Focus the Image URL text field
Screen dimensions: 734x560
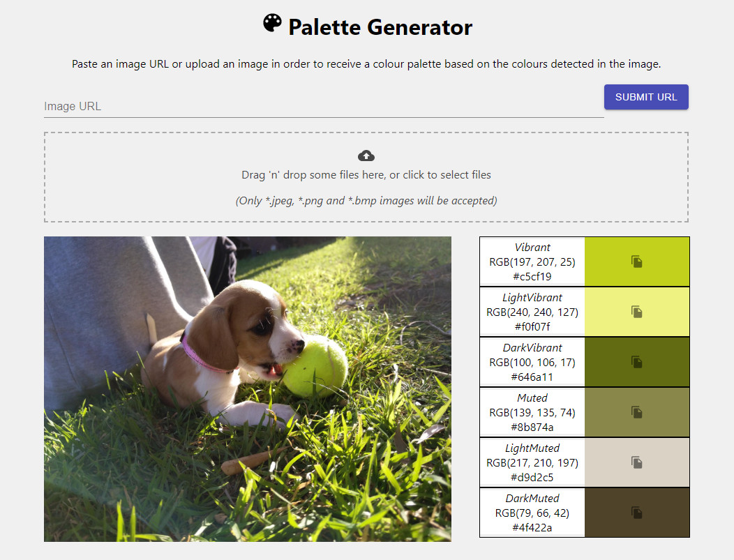tap(324, 106)
